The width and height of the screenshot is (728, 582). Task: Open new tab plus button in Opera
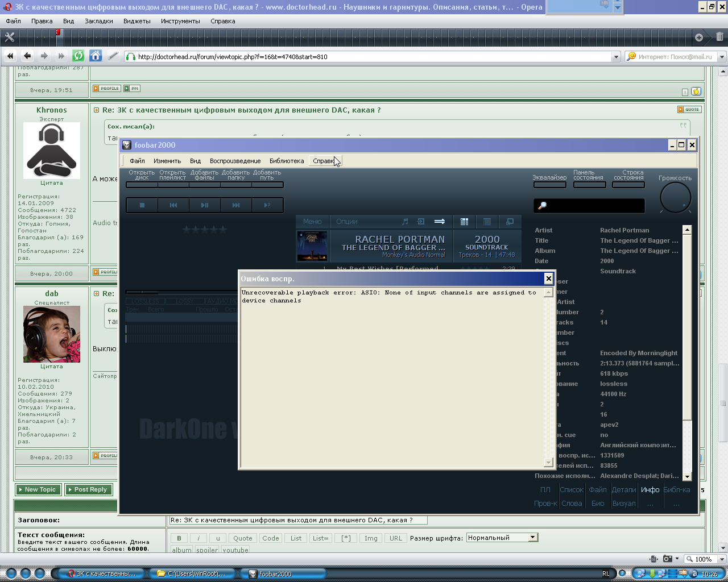pyautogui.click(x=699, y=38)
